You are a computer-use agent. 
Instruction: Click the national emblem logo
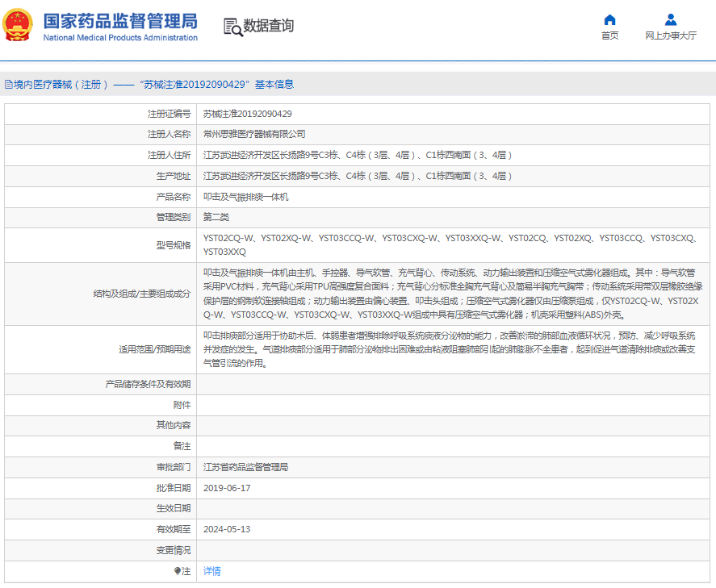pyautogui.click(x=18, y=25)
